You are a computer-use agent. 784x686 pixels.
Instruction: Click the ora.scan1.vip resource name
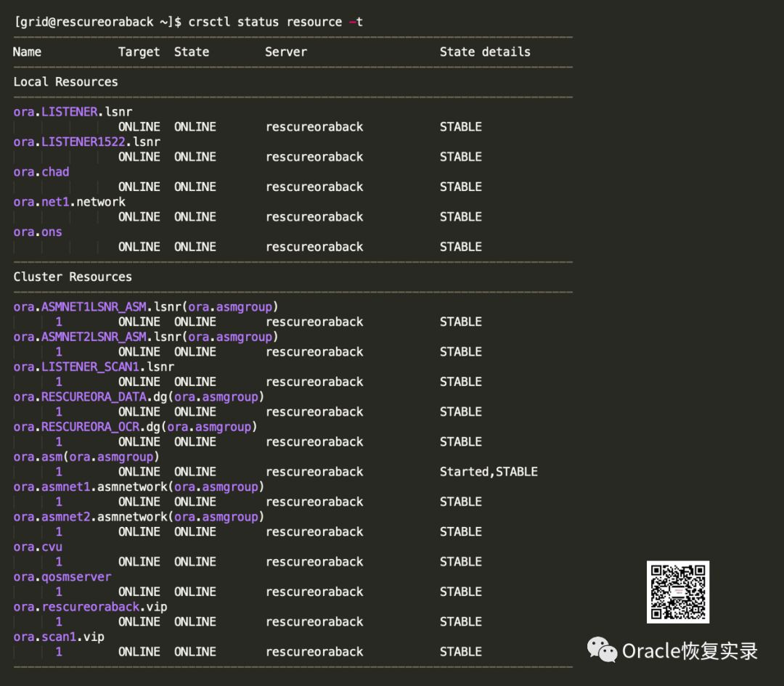pyautogui.click(x=59, y=637)
